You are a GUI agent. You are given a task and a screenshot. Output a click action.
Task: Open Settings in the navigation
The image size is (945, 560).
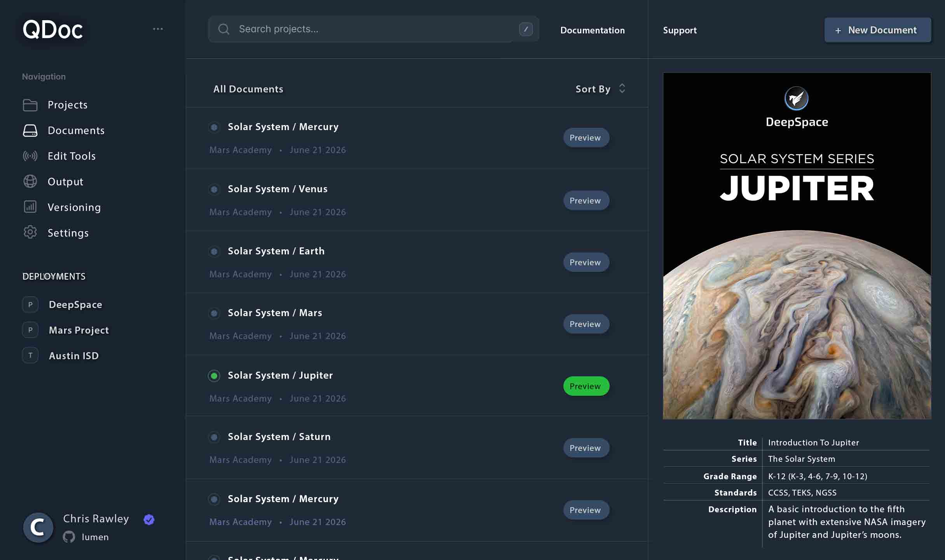point(68,233)
